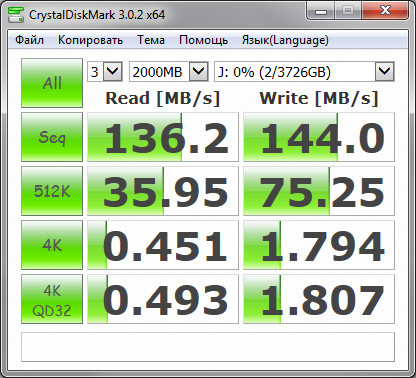Open the Язык(Language) menu
This screenshot has width=416, height=378.
[x=285, y=40]
